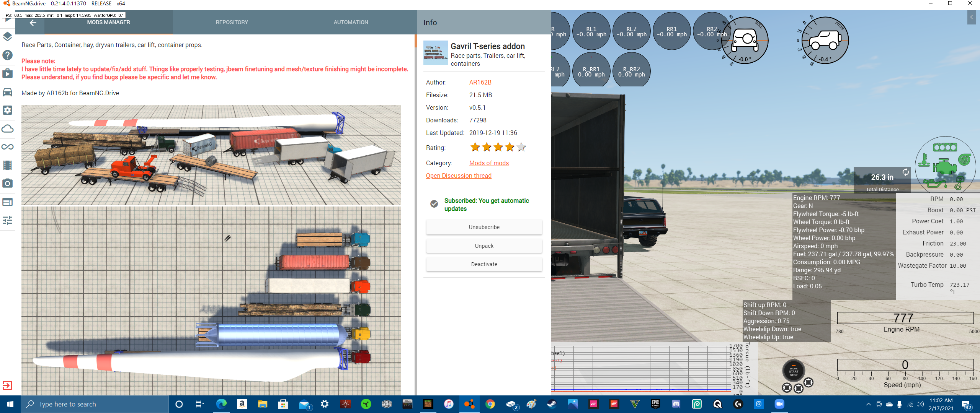This screenshot has width=980, height=413.
Task: Open the vehicle config gear sidebar icon
Action: [7, 110]
